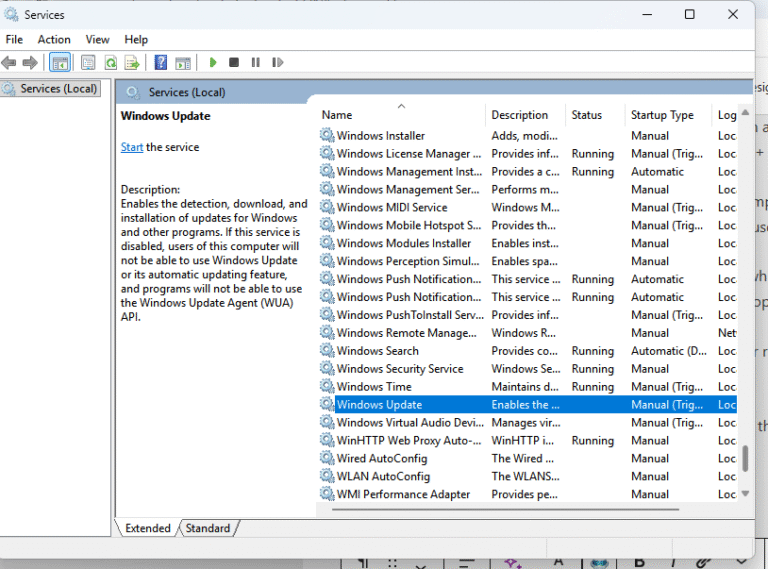This screenshot has width=768, height=569.
Task: Click the Properties toolbar icon
Action: (x=88, y=62)
